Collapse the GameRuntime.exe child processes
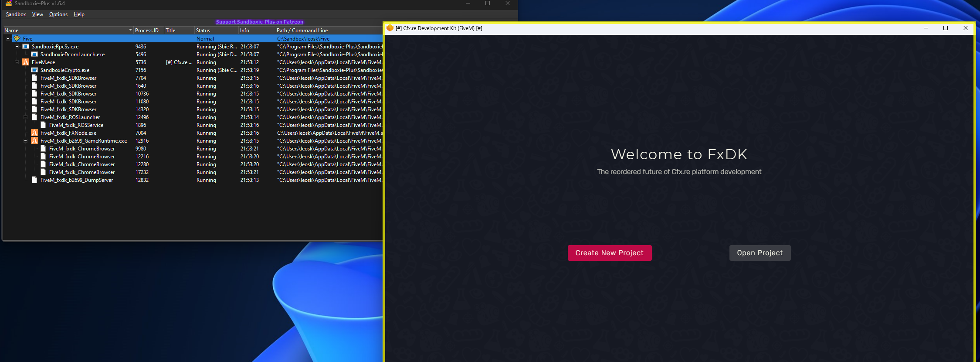This screenshot has height=362, width=980. click(x=25, y=140)
